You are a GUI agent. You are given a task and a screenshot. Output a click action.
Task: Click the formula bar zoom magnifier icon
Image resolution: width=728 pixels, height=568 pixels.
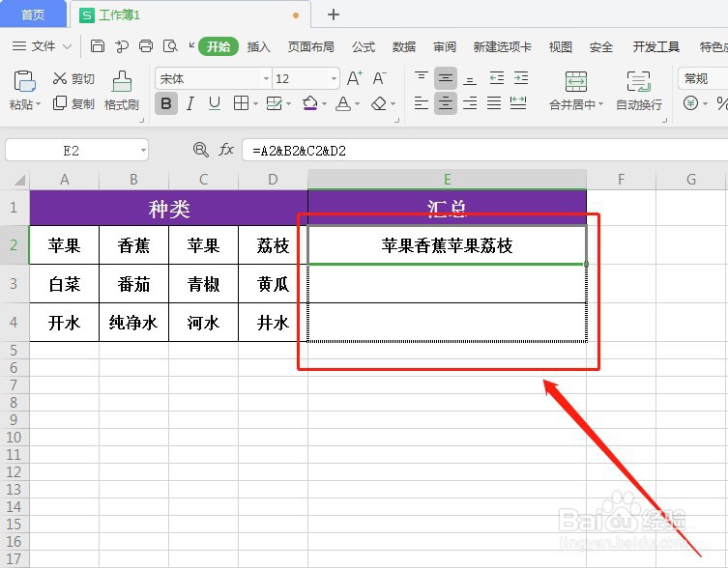click(200, 150)
